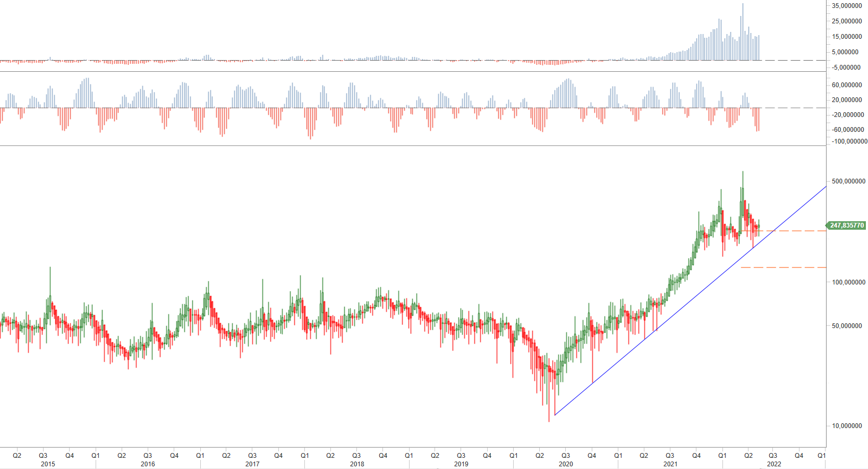This screenshot has height=469, width=868.
Task: Click the 2020 year label on time axis
Action: [566, 464]
